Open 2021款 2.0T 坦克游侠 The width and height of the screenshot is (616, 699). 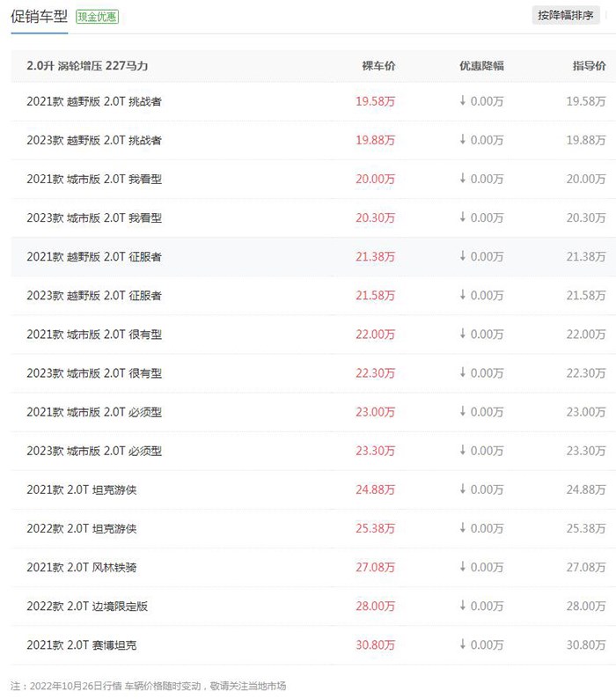tap(82, 490)
